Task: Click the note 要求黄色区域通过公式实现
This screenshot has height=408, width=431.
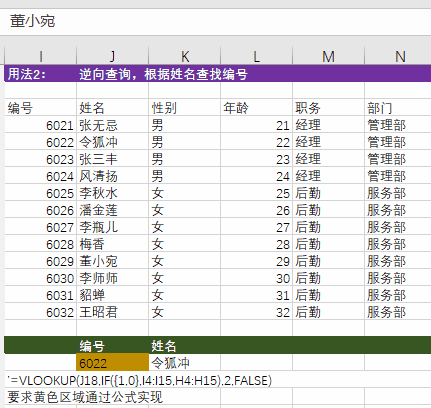Action: 85,397
